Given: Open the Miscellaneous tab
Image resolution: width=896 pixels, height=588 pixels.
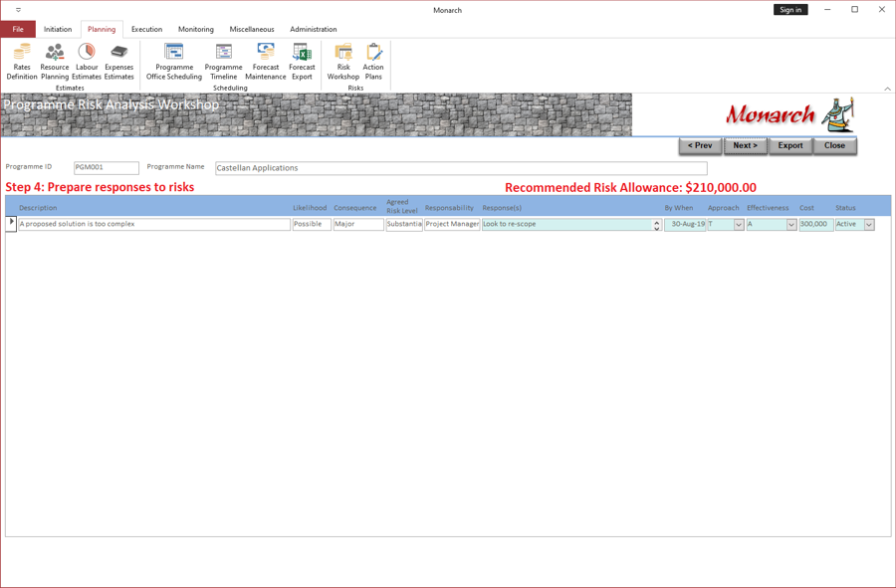Looking at the screenshot, I should [x=252, y=29].
